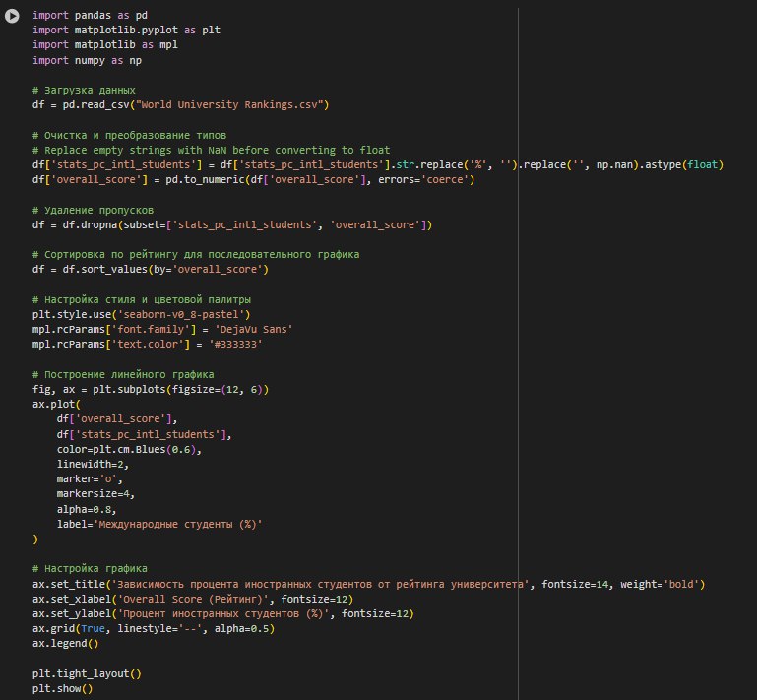The width and height of the screenshot is (757, 700).
Task: Click the plt.show() line
Action: [63, 689]
